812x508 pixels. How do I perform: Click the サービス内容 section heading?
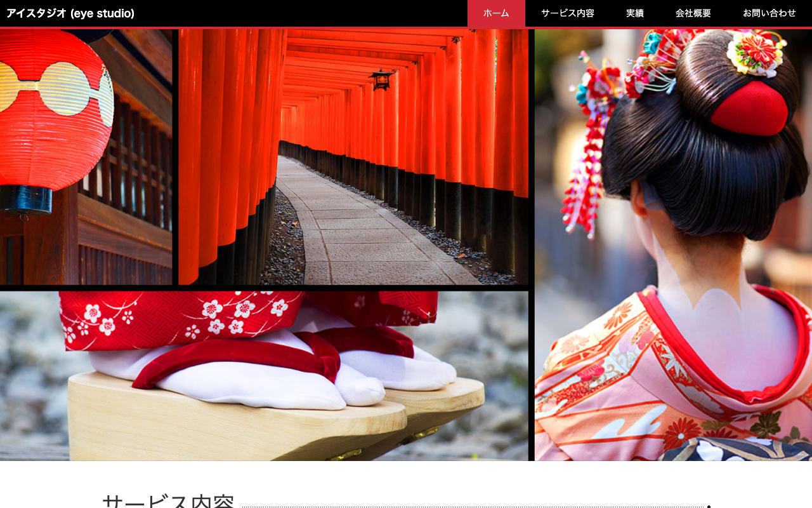point(168,500)
